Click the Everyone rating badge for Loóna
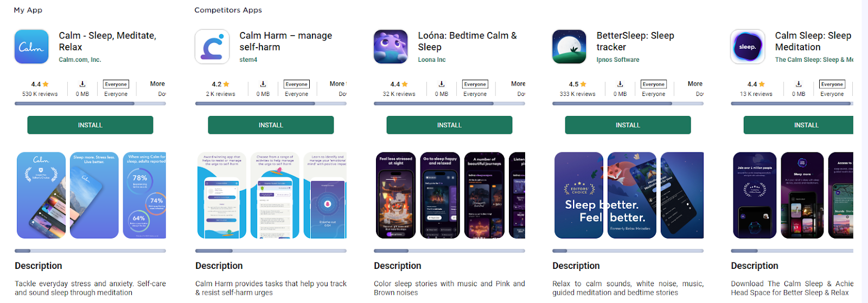 click(475, 84)
